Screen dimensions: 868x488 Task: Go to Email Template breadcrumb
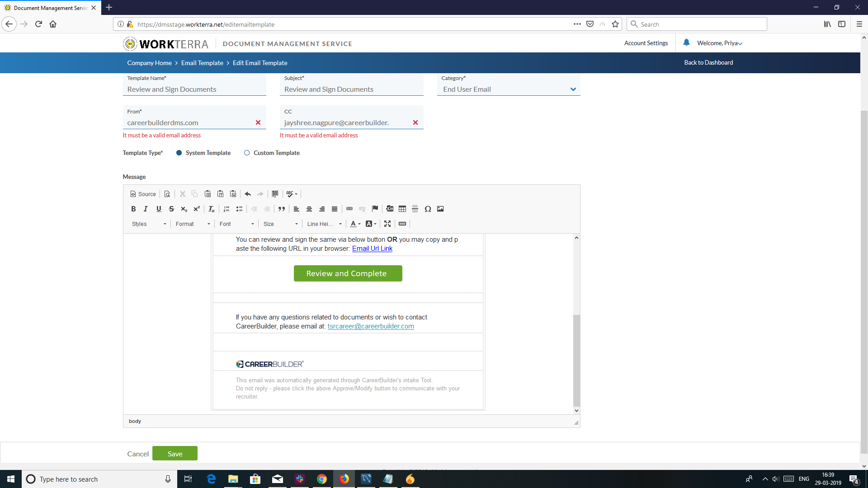coord(202,63)
